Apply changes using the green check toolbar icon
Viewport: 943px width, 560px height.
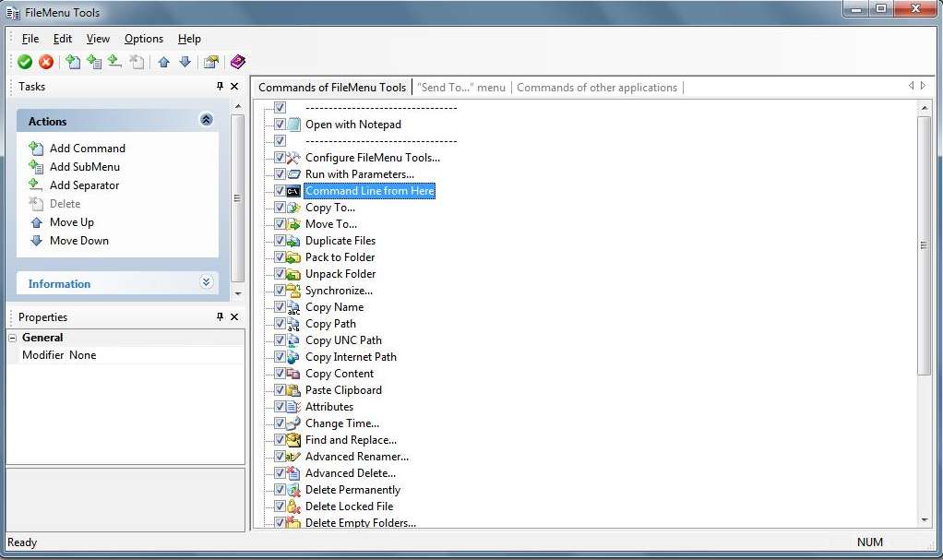24,62
